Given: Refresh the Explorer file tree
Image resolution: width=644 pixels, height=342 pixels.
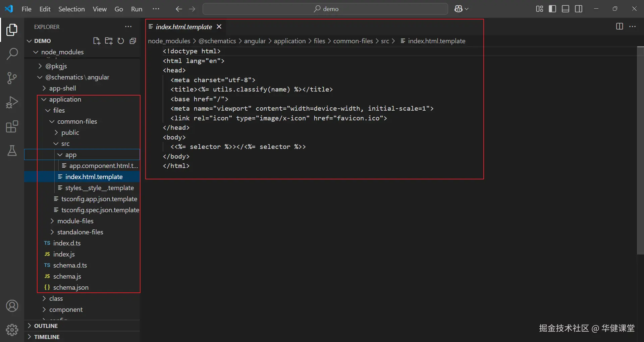Looking at the screenshot, I should point(121,41).
